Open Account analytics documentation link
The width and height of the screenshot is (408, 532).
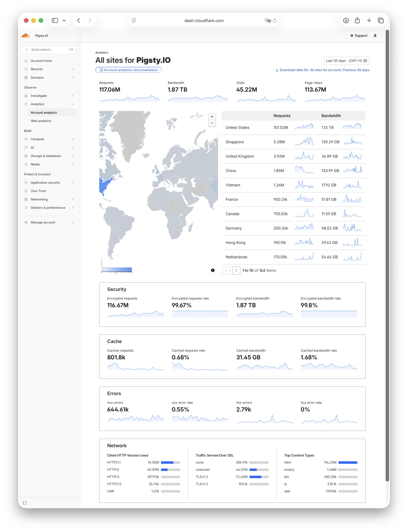pos(129,70)
